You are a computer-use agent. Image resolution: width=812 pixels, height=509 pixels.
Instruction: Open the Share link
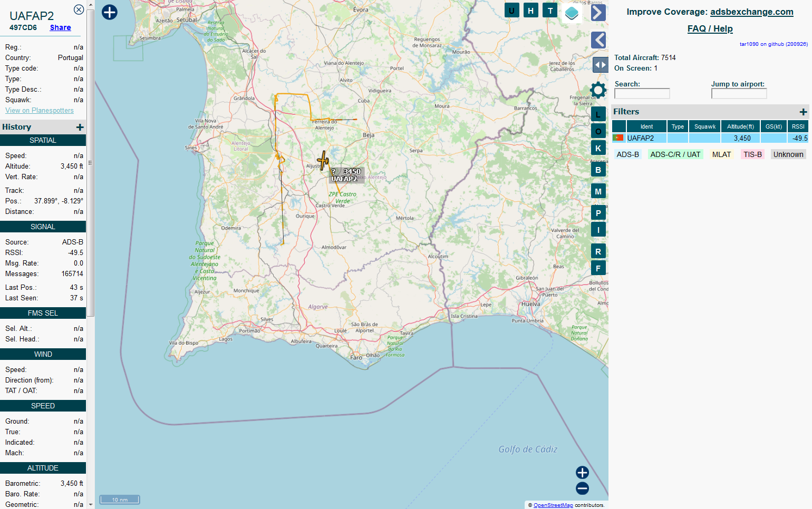pyautogui.click(x=60, y=27)
